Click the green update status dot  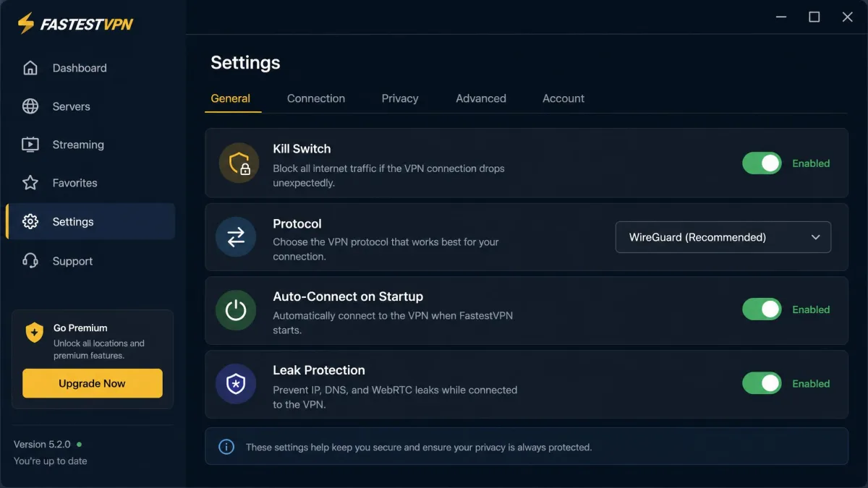[x=79, y=444]
